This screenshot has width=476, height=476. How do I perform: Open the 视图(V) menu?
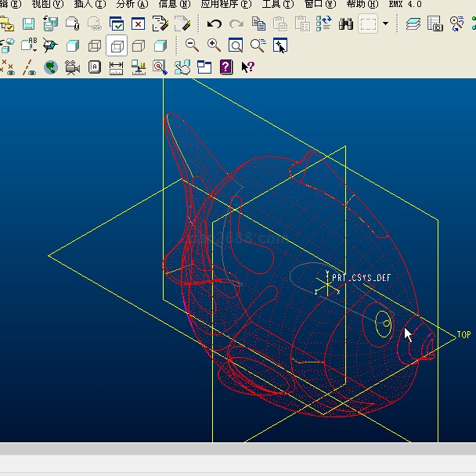47,5
